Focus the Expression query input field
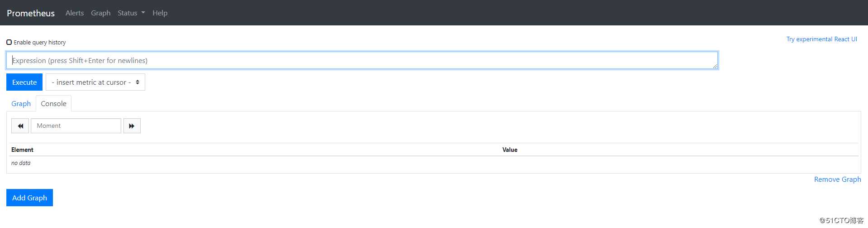 [x=362, y=61]
